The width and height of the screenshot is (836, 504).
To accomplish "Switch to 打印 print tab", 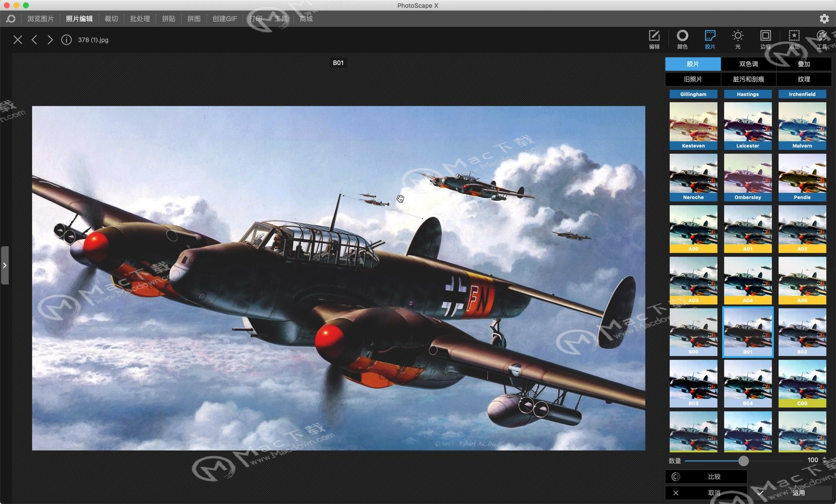I will coord(256,19).
